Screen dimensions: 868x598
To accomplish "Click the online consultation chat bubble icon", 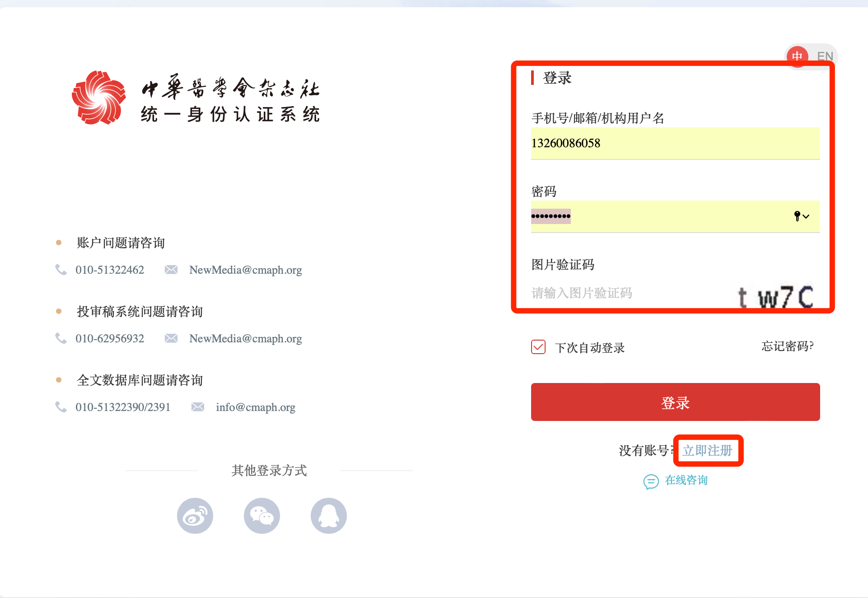I will [x=651, y=481].
